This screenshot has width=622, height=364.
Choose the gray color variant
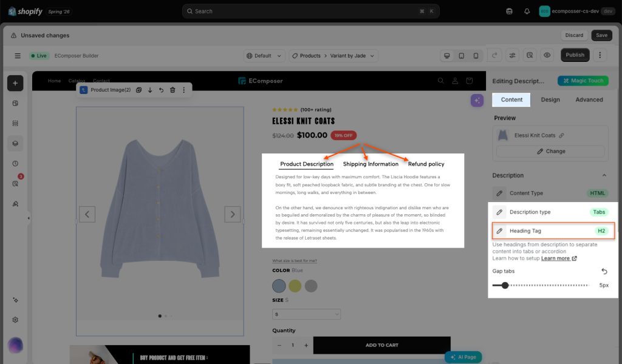tap(311, 286)
